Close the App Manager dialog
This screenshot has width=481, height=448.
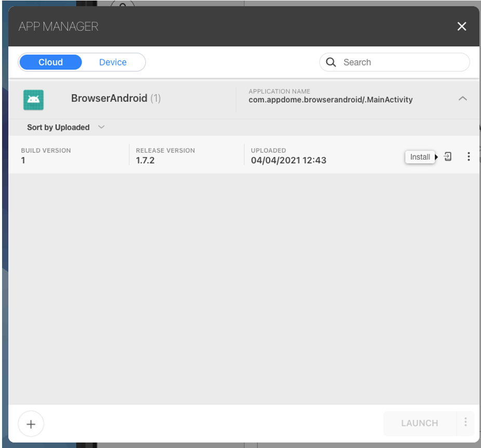pyautogui.click(x=461, y=27)
